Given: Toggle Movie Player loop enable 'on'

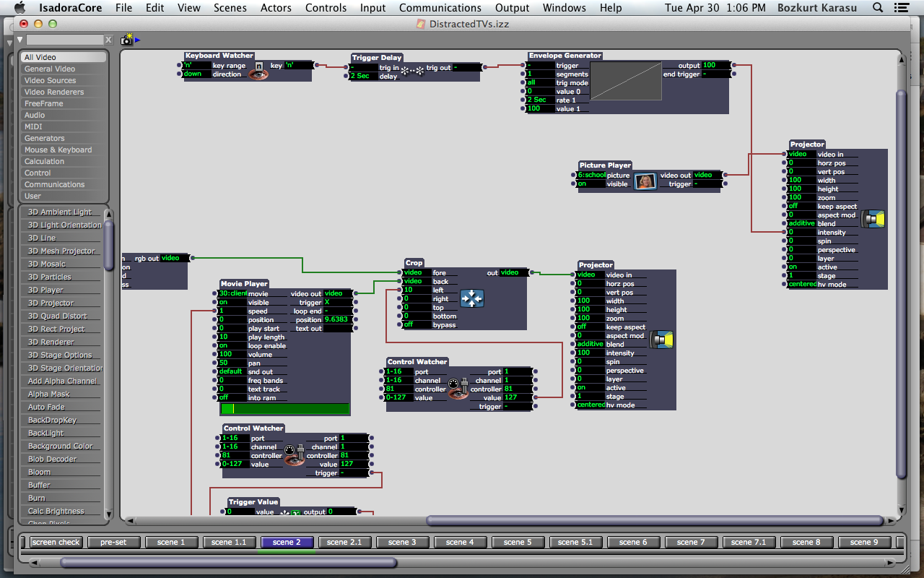Looking at the screenshot, I should point(232,346).
